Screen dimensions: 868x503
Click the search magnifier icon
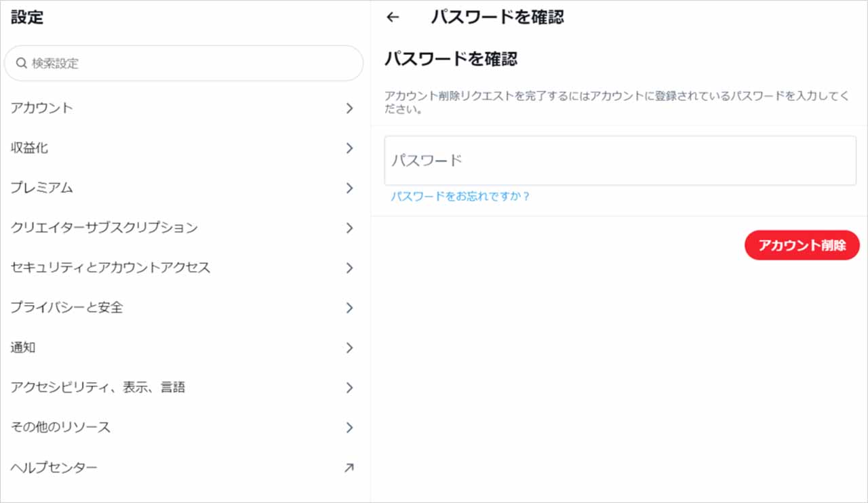click(x=21, y=63)
